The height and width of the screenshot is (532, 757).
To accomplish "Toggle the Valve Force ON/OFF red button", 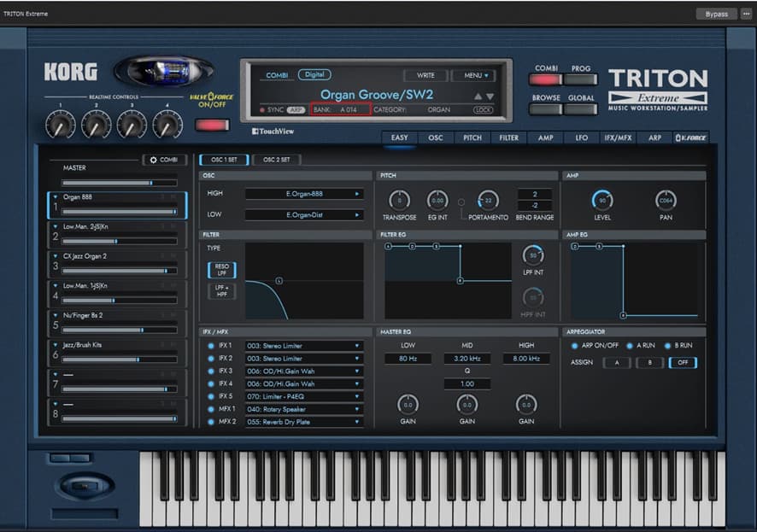I will point(212,125).
